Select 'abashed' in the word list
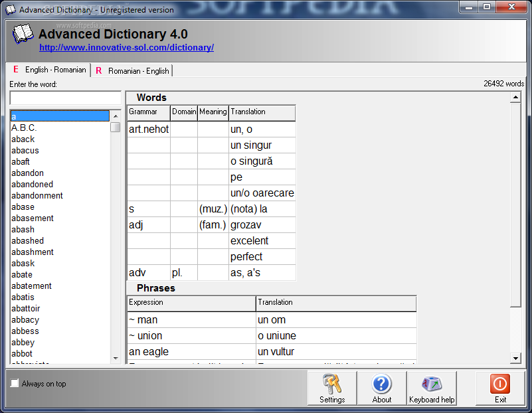 tap(60, 241)
